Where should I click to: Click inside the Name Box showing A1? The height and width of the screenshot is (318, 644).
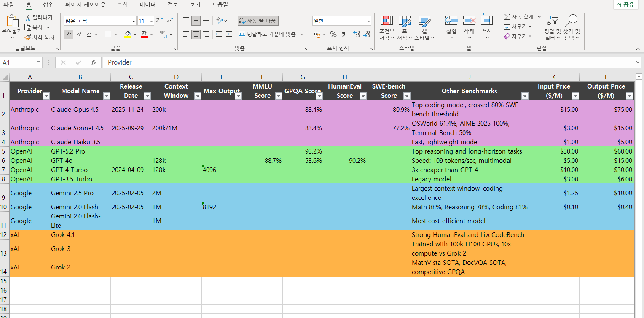(18, 62)
